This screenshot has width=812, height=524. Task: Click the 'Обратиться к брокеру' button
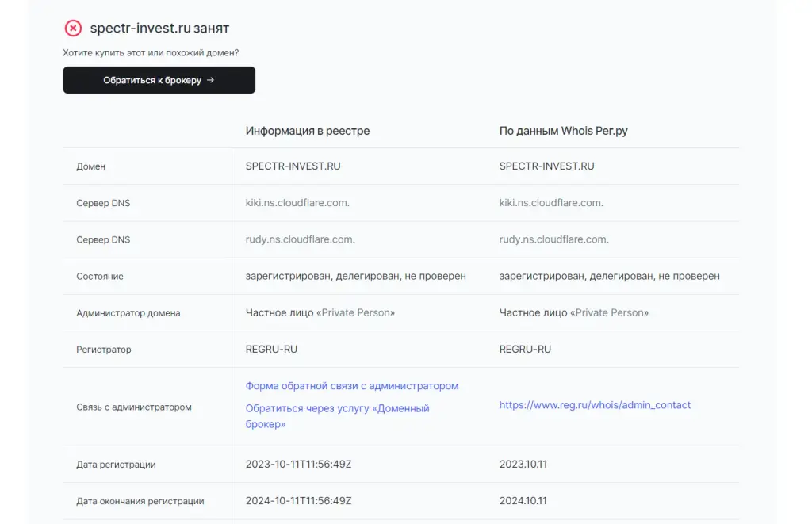click(159, 80)
